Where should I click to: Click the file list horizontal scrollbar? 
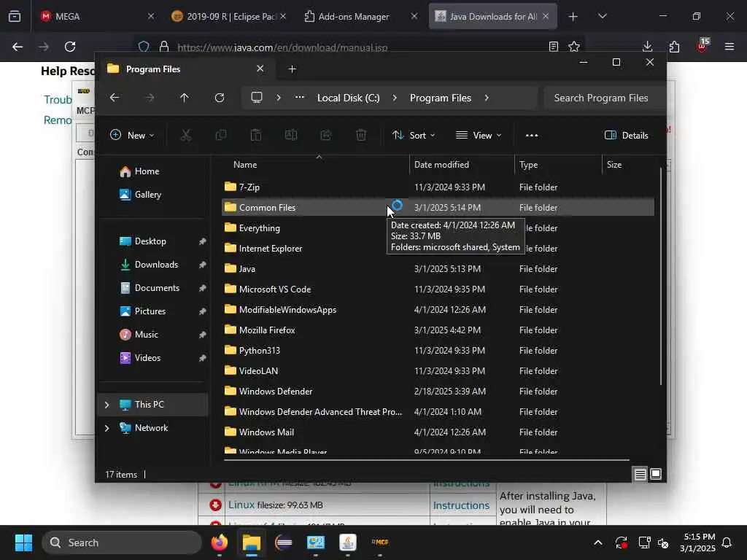(x=426, y=460)
